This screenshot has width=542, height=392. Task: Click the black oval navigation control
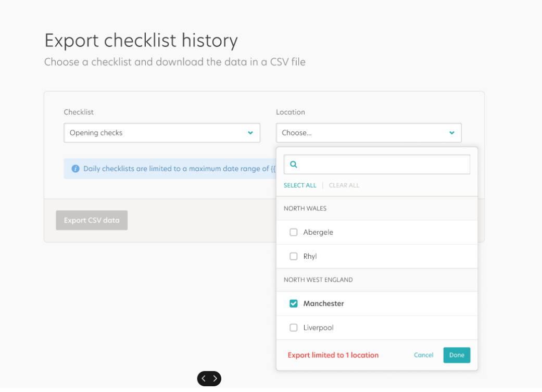(x=209, y=378)
